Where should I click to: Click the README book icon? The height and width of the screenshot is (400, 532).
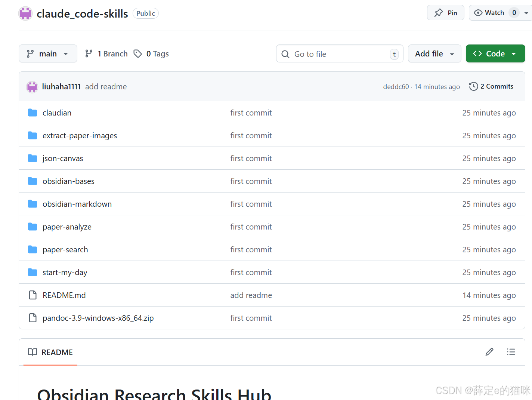[33, 352]
